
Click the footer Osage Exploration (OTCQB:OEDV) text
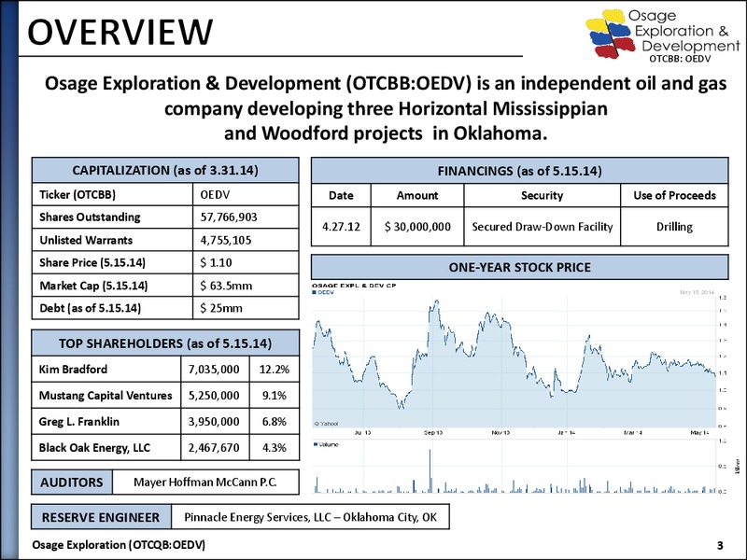click(119, 545)
